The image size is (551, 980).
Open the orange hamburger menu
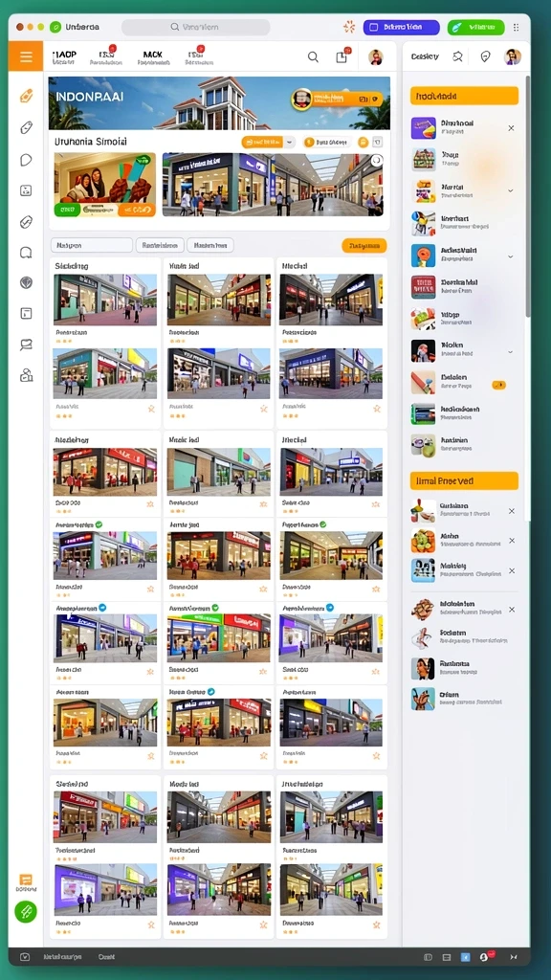[x=26, y=56]
